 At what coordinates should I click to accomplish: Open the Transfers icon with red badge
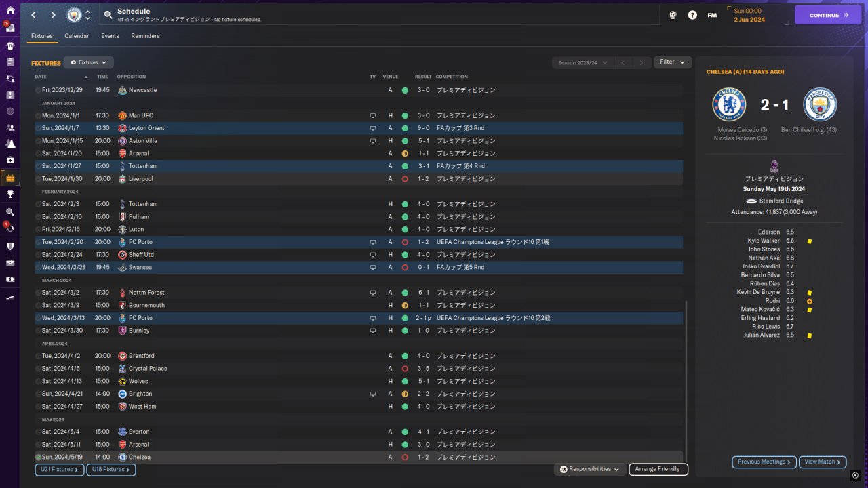click(9, 228)
